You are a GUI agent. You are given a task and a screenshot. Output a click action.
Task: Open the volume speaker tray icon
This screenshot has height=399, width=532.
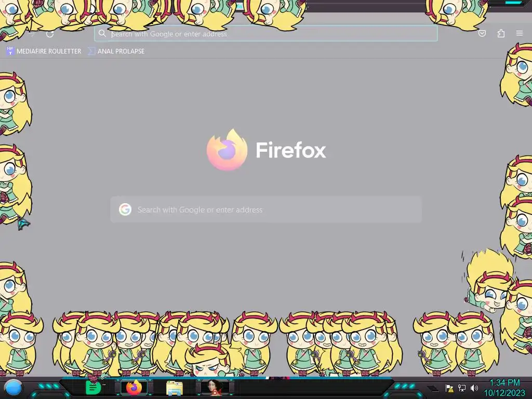coord(474,388)
